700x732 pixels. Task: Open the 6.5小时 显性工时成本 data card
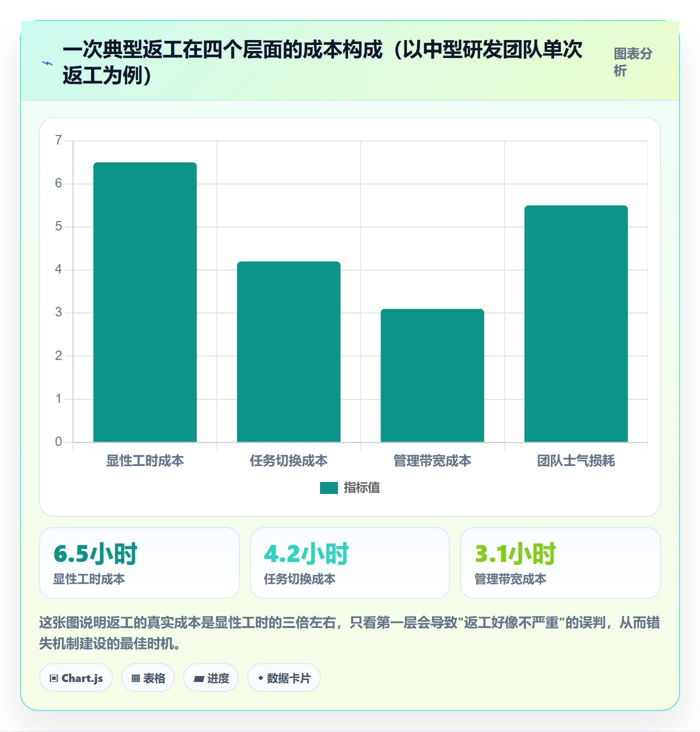pos(139,563)
